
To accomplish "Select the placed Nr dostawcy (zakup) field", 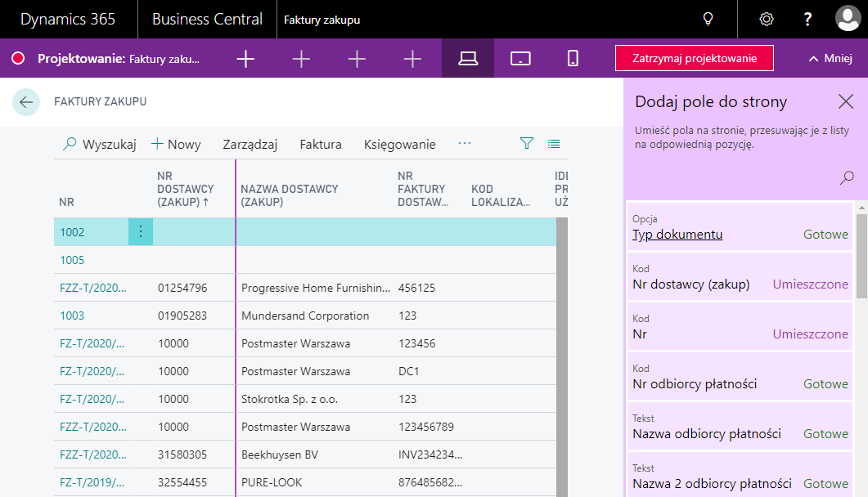I will [740, 277].
